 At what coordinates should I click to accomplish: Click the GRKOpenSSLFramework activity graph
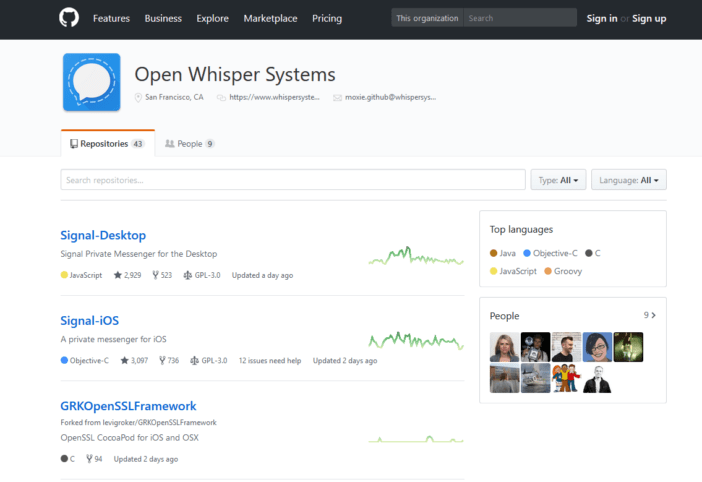(x=416, y=439)
